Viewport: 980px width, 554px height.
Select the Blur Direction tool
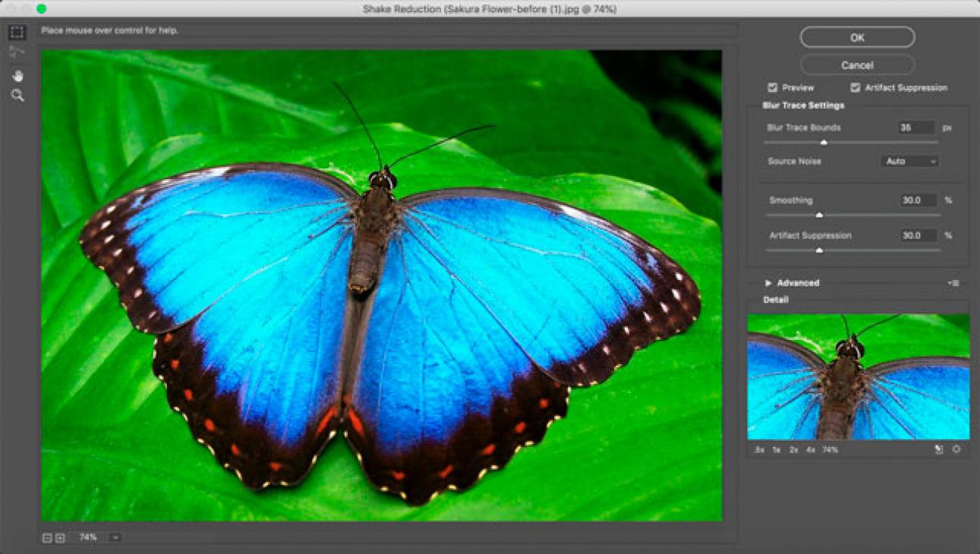(17, 52)
